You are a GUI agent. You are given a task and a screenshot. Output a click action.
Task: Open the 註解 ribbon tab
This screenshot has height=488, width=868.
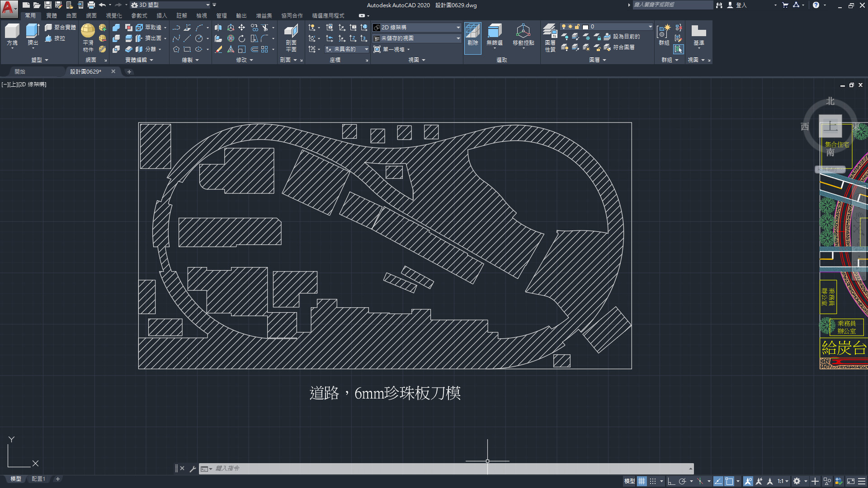click(x=182, y=15)
